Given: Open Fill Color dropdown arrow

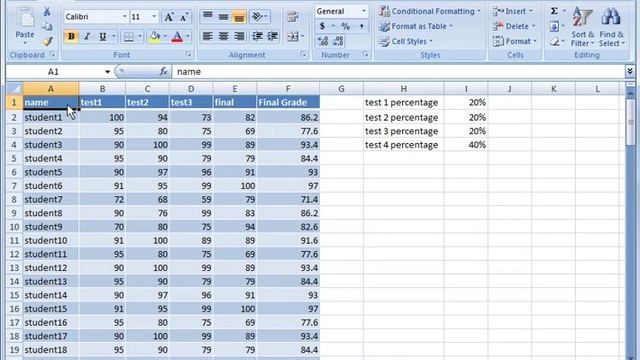Looking at the screenshot, I should (x=165, y=37).
